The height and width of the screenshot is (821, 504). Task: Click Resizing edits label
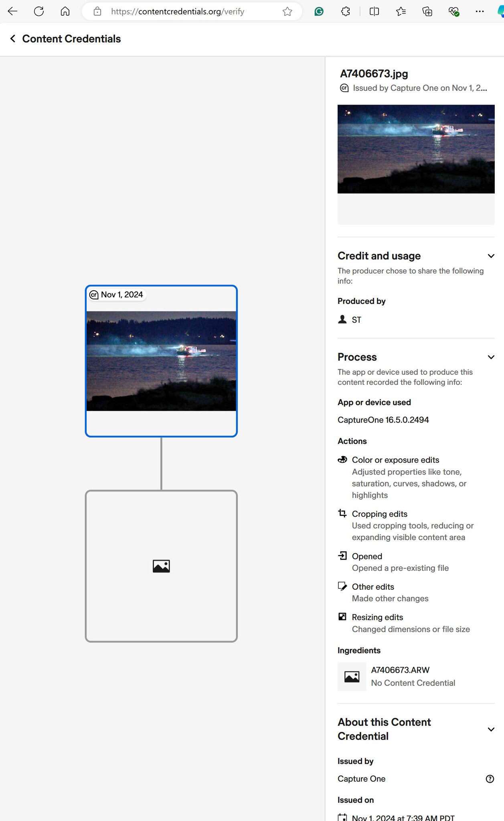tap(377, 617)
